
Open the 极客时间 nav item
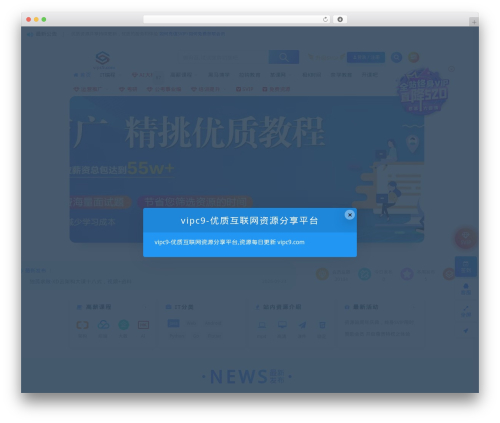point(312,75)
